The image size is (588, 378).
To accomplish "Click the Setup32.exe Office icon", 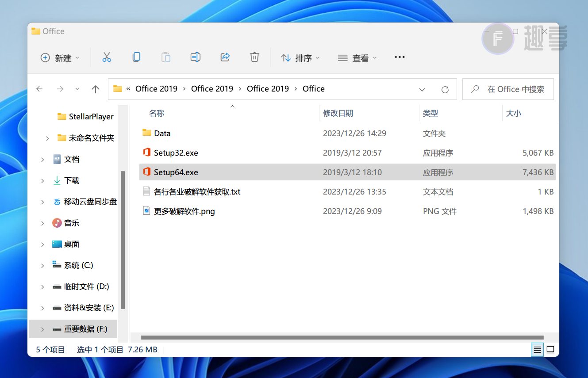I will coord(147,153).
